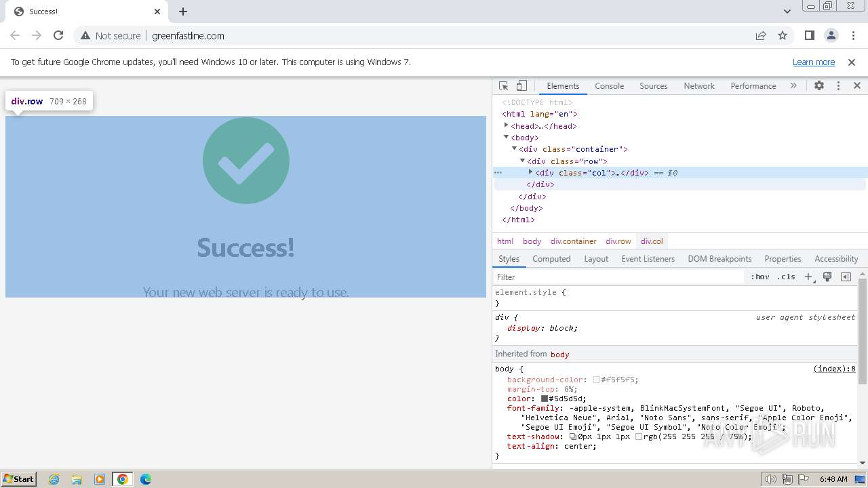Open the Performance tab
868x488 pixels.
click(753, 86)
